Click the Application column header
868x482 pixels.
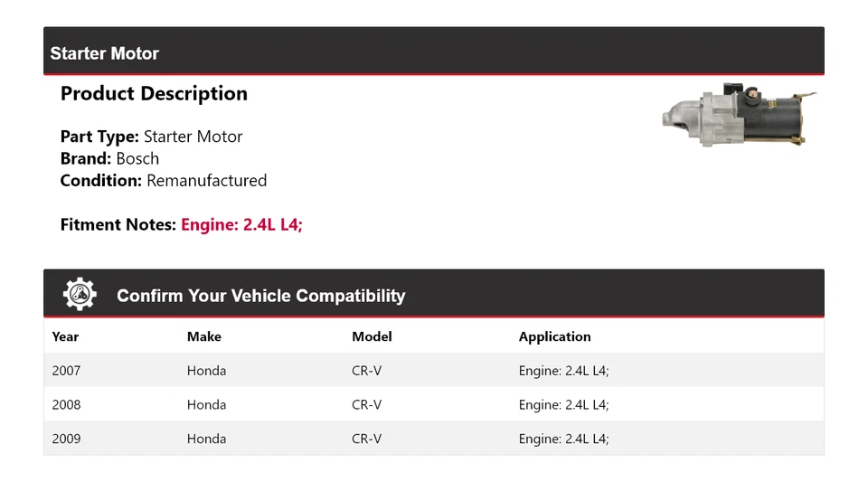coord(554,336)
